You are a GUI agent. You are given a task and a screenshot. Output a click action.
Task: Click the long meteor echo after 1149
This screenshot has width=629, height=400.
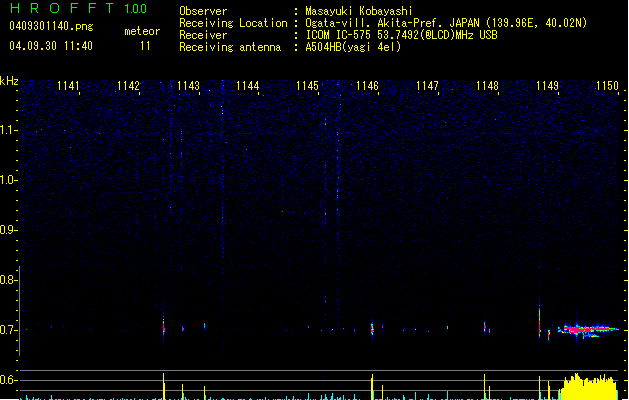[588, 330]
